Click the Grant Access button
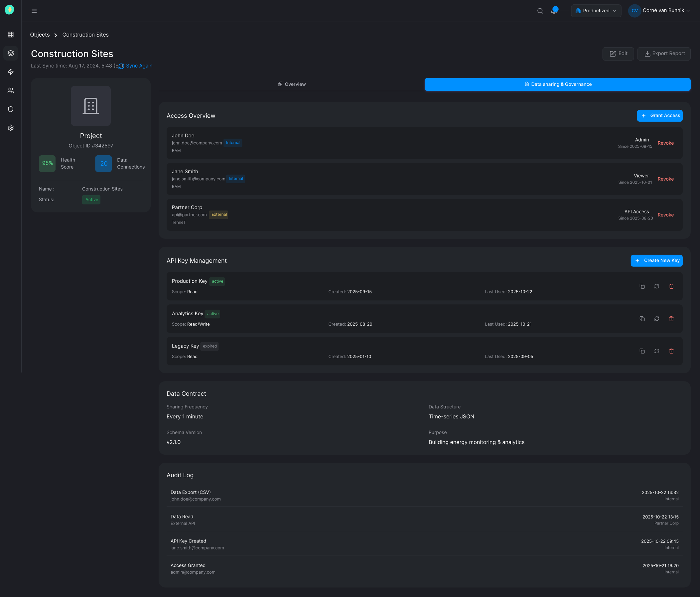 (659, 115)
